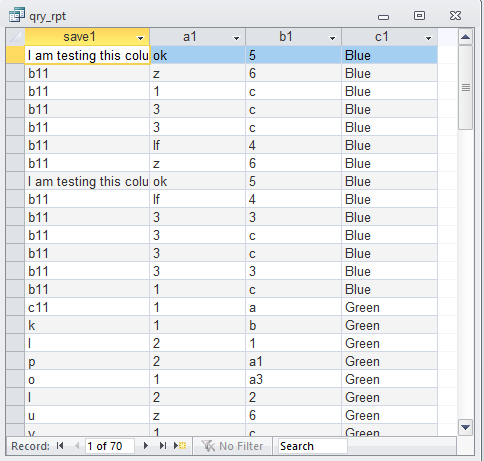
Task: Click the scroll up arrow
Action: [466, 37]
